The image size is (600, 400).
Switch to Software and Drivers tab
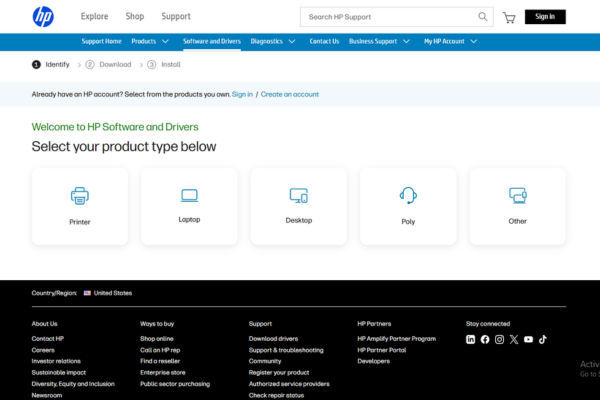[212, 41]
